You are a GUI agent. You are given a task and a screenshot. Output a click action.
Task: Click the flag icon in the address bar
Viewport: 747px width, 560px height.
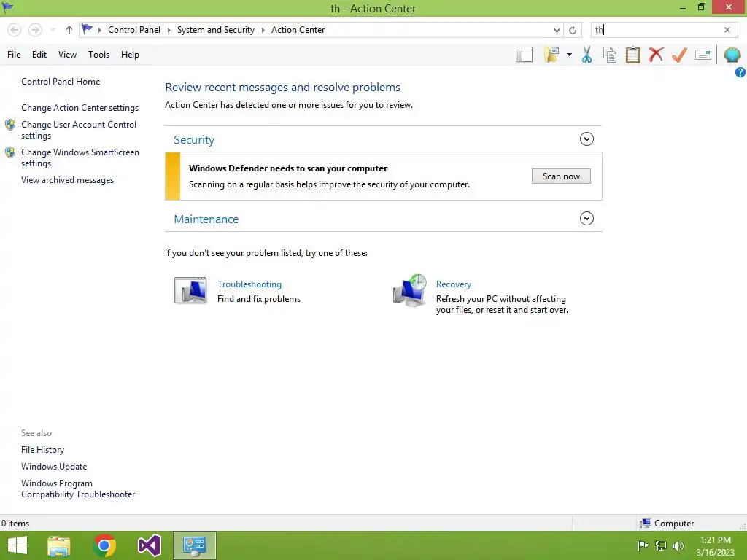tap(87, 29)
